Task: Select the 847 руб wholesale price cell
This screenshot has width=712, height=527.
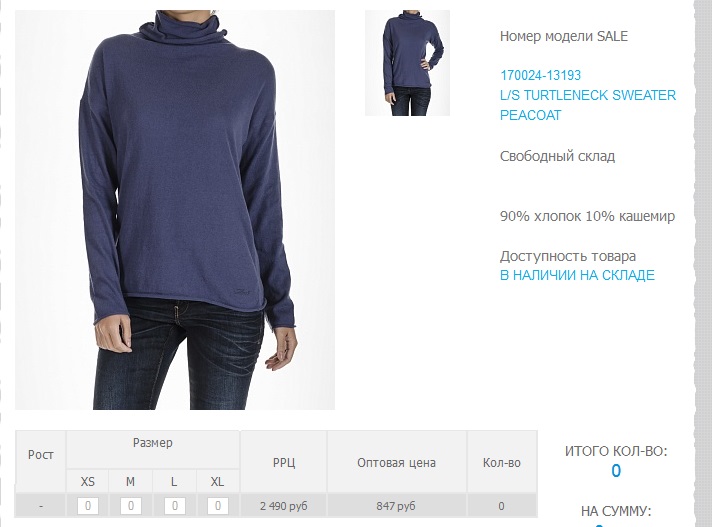Action: (x=396, y=506)
